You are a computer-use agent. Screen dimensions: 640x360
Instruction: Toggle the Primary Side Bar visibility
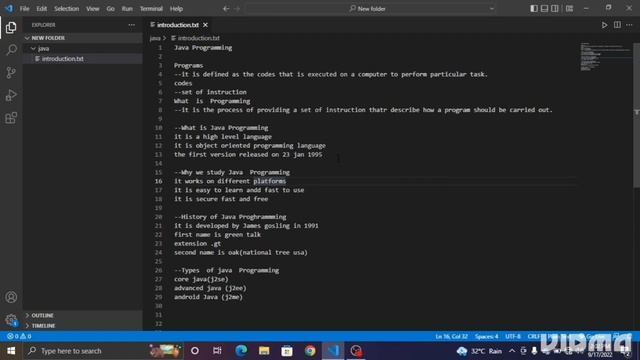point(534,9)
